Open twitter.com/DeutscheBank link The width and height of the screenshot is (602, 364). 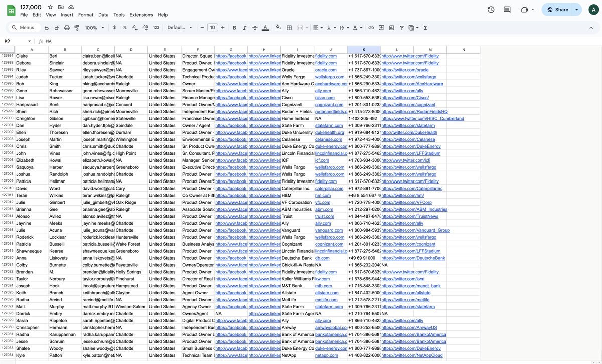pyautogui.click(x=413, y=258)
